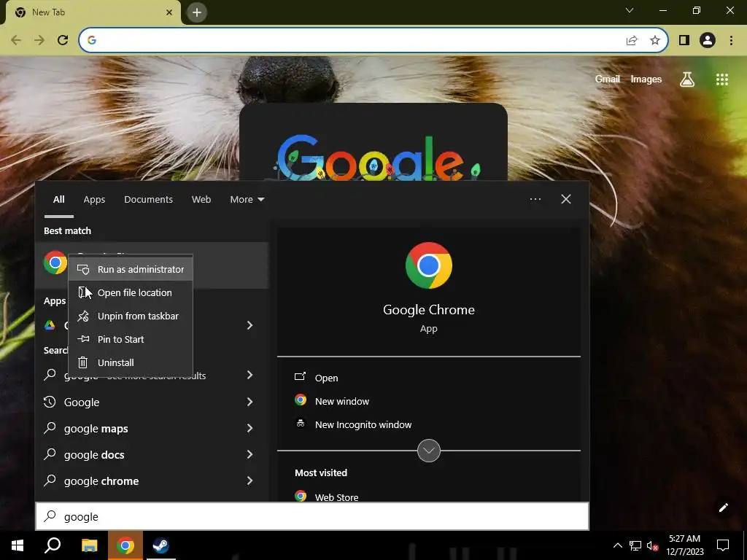Select the google maps search suggestion
The width and height of the screenshot is (747, 560).
[152, 428]
